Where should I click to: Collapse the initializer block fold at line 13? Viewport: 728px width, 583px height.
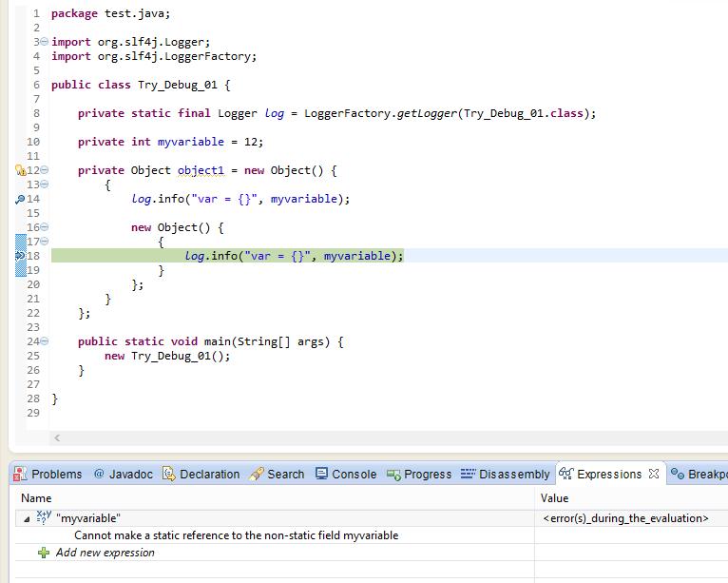click(x=44, y=185)
